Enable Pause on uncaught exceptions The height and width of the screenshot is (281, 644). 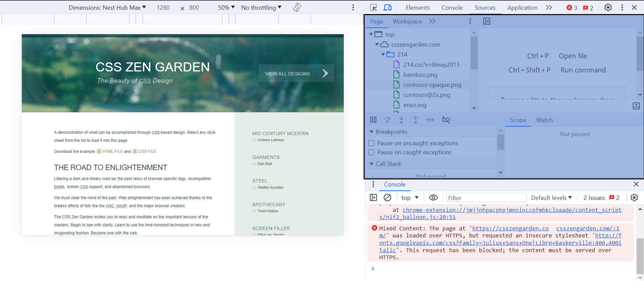[371, 143]
